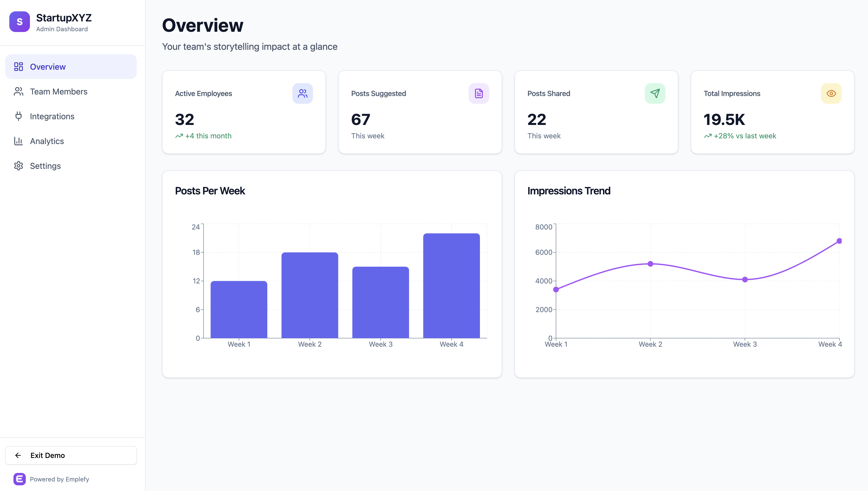Click the Settings gear icon
The width and height of the screenshot is (868, 491).
(18, 165)
